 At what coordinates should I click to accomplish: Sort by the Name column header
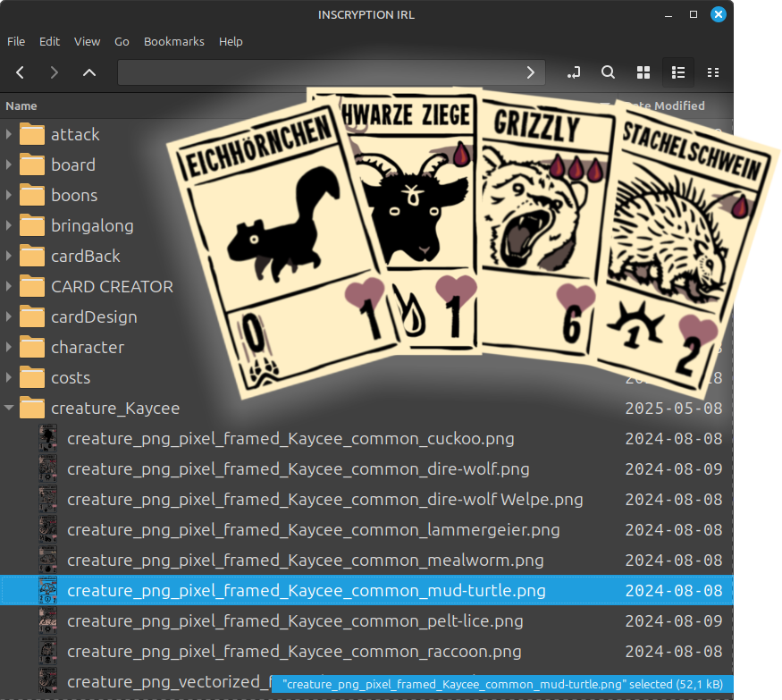click(21, 105)
